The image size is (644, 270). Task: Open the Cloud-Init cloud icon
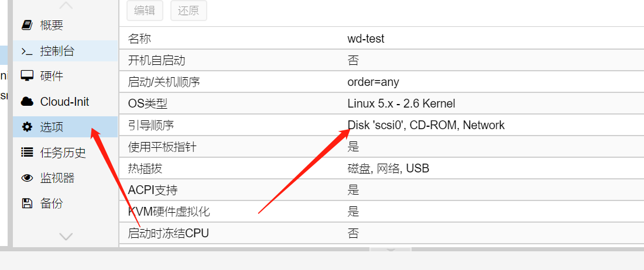27,102
